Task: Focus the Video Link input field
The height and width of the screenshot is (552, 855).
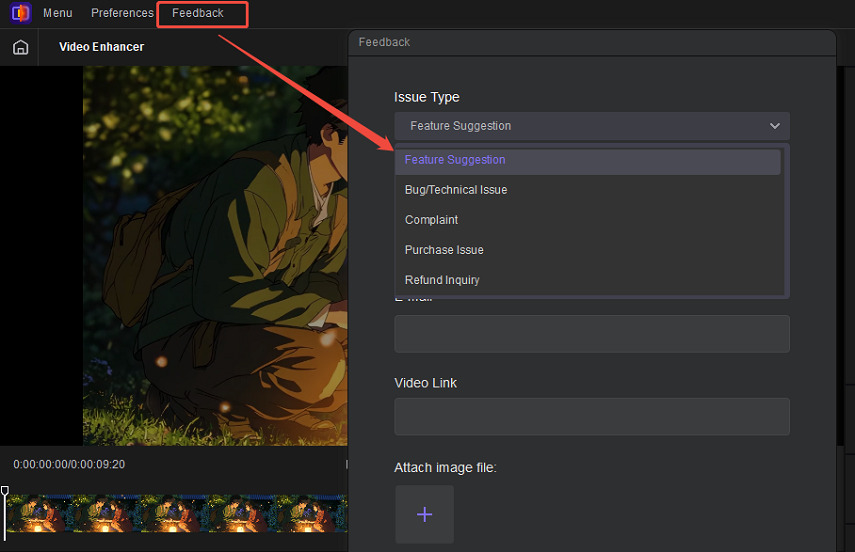Action: tap(592, 417)
